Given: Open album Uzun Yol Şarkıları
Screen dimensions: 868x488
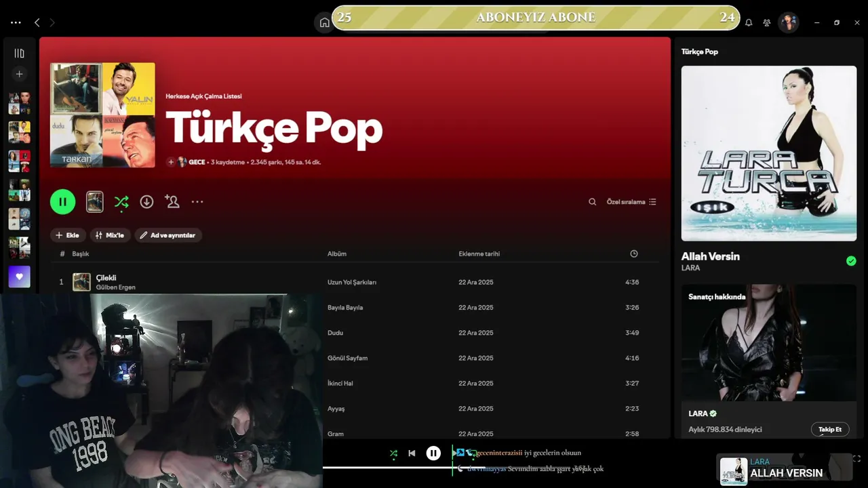Looking at the screenshot, I should (352, 282).
